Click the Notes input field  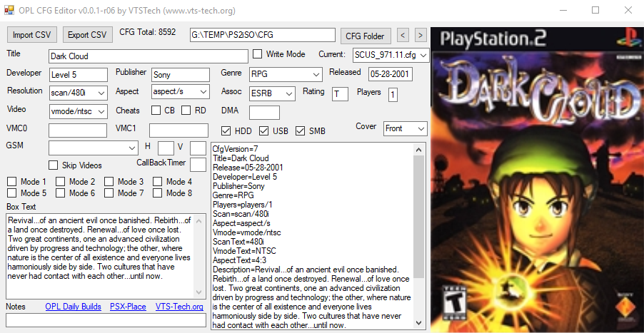coord(106,320)
